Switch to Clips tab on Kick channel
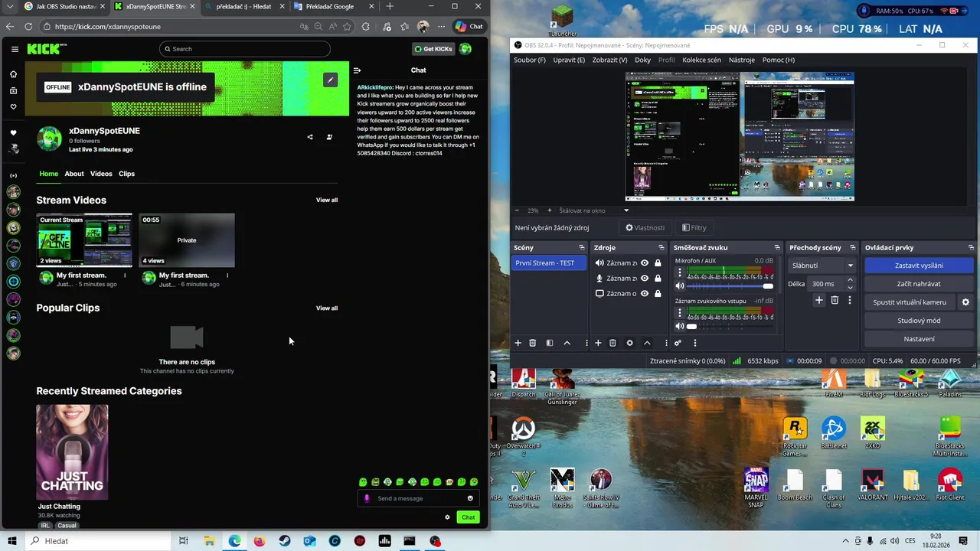The width and height of the screenshot is (980, 551). pyautogui.click(x=126, y=174)
